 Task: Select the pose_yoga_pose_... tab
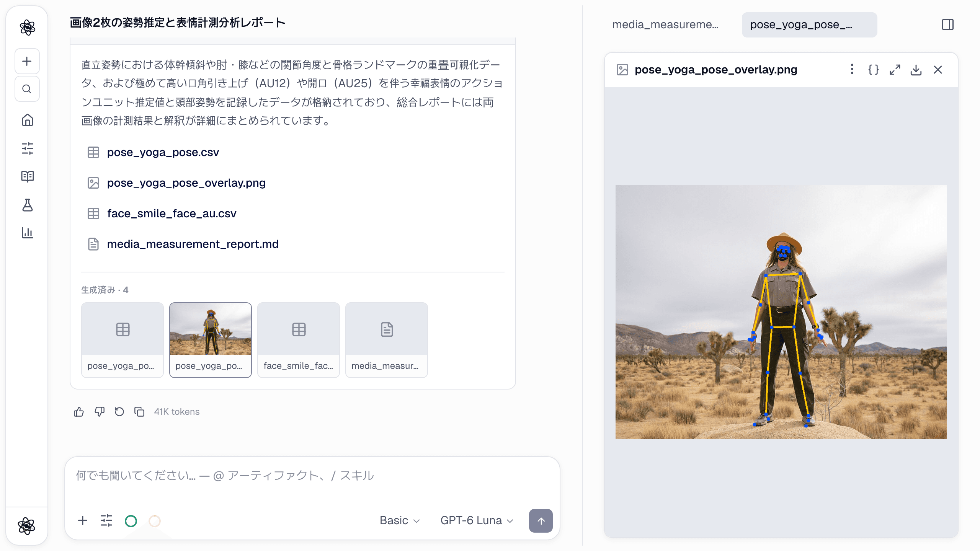tap(809, 24)
